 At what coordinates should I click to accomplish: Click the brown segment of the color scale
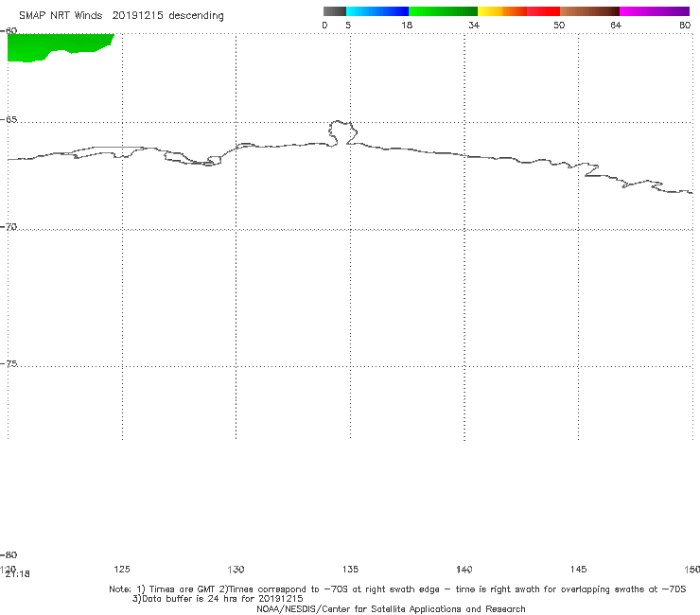click(x=589, y=11)
